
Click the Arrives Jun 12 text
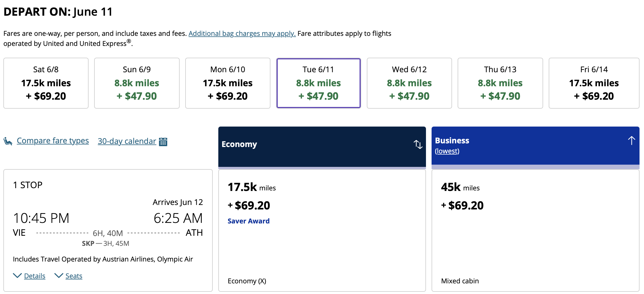coord(178,202)
